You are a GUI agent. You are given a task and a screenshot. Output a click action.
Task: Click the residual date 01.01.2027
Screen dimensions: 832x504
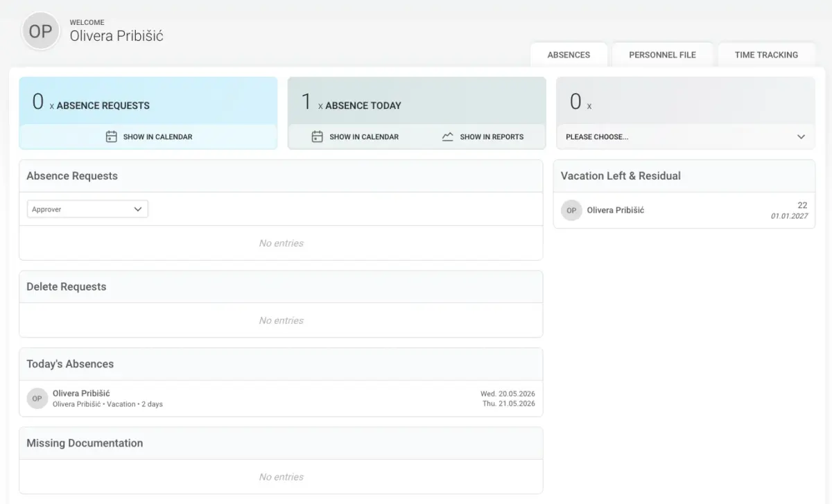(790, 216)
